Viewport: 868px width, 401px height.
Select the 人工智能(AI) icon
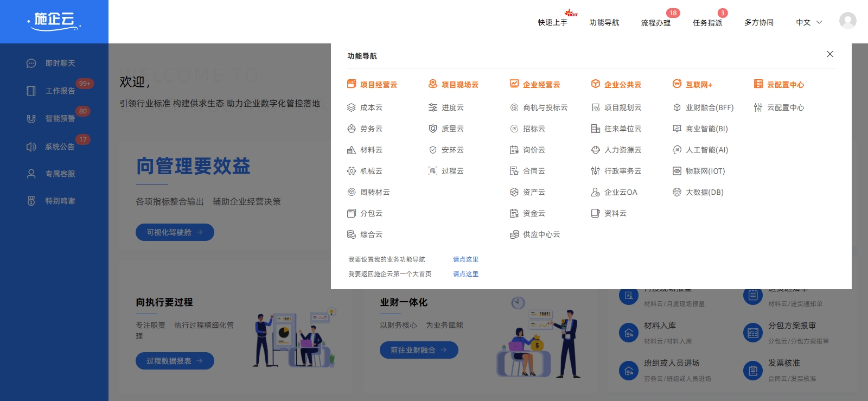coord(677,150)
